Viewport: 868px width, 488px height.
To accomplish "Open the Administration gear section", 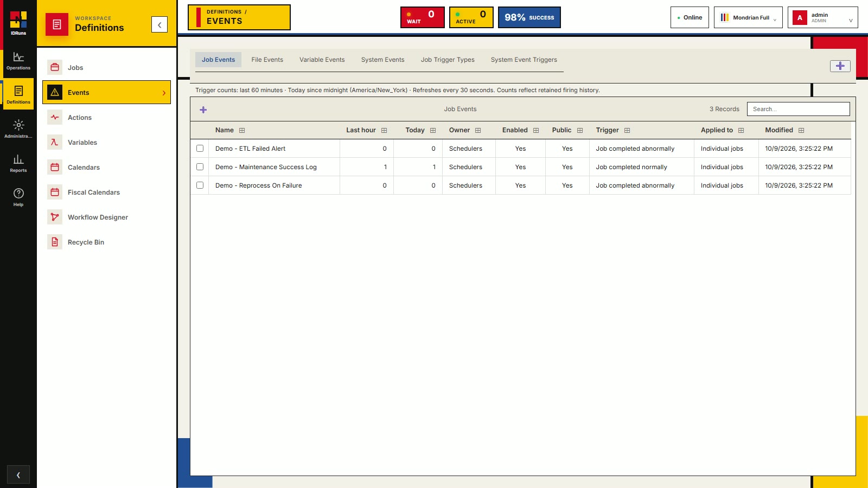I will pyautogui.click(x=18, y=129).
